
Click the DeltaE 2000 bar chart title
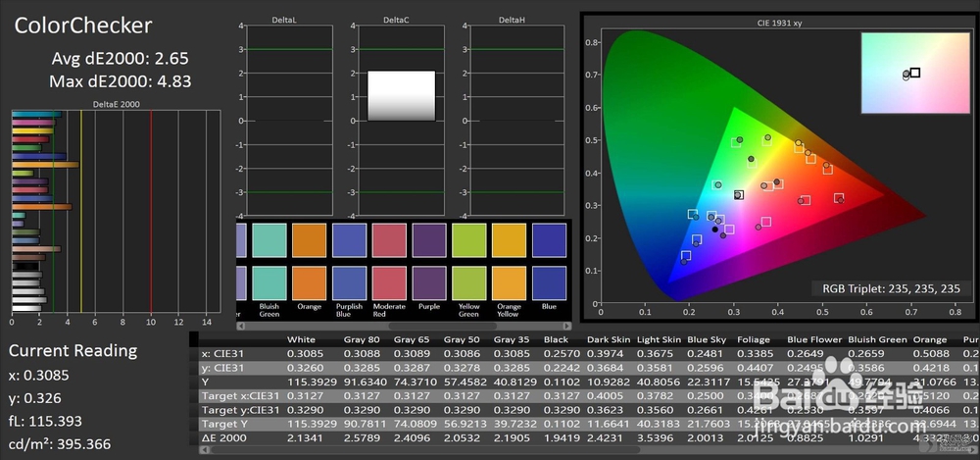(x=117, y=105)
